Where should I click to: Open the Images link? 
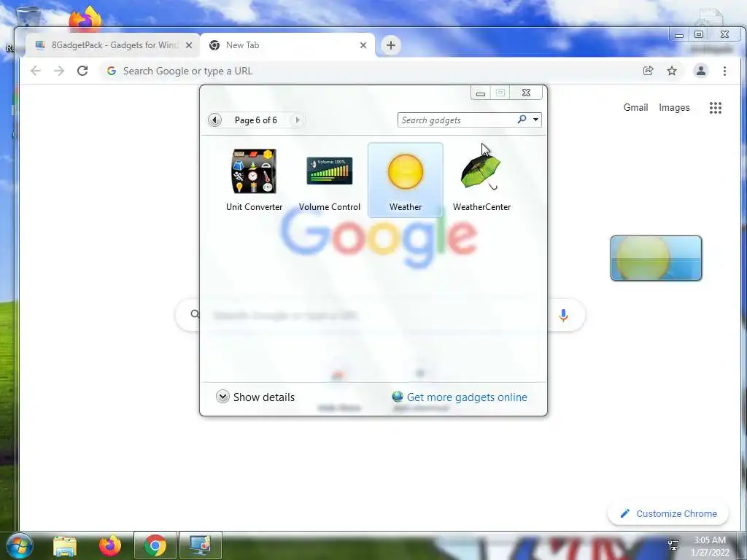click(674, 108)
